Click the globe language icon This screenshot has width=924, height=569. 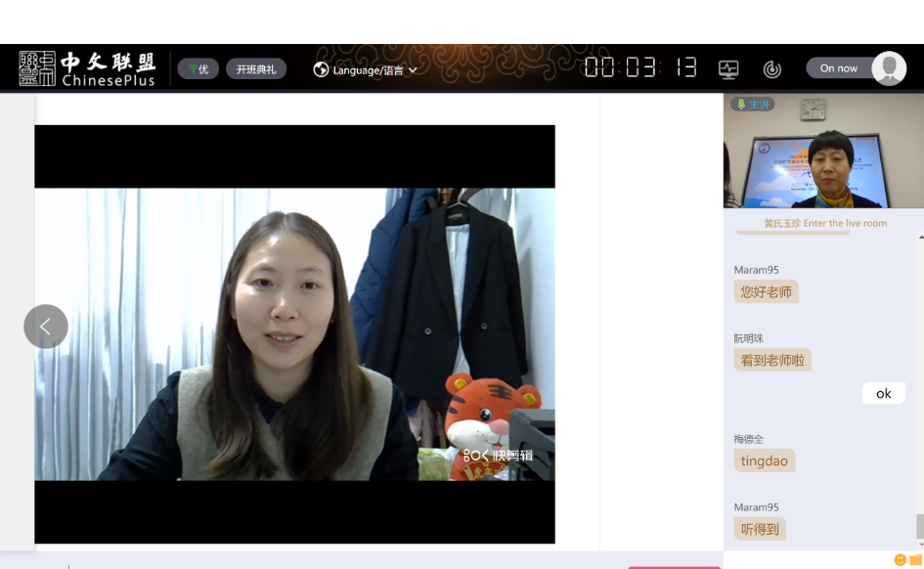(x=321, y=69)
